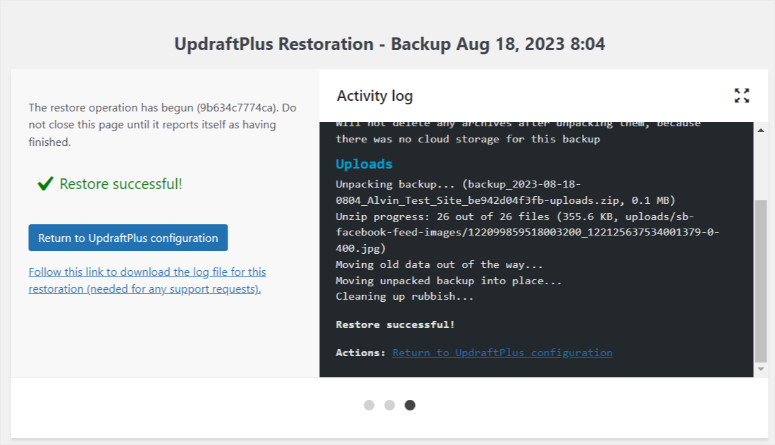
Task: Click the "Moving old data out of the way" line
Action: pyautogui.click(x=440, y=265)
